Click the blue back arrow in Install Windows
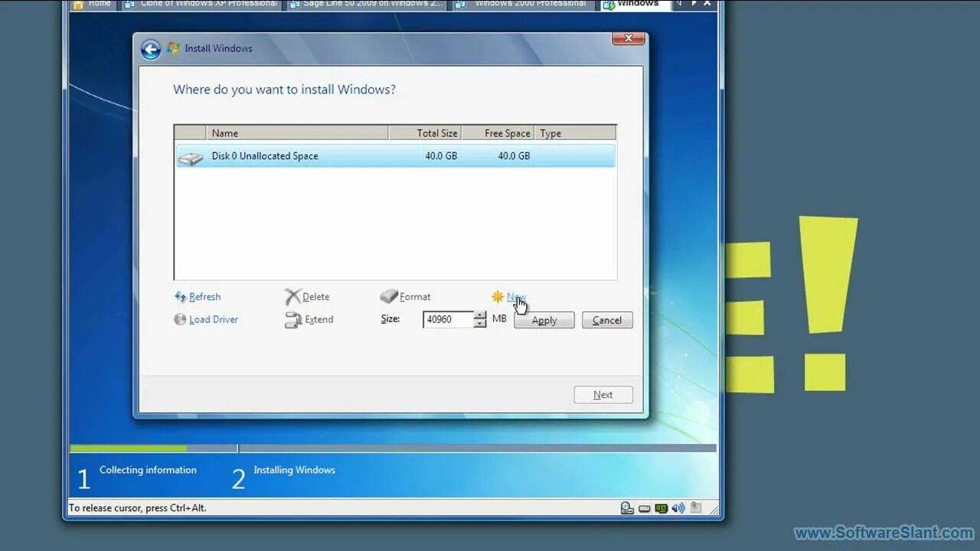Image resolution: width=980 pixels, height=551 pixels. point(151,49)
